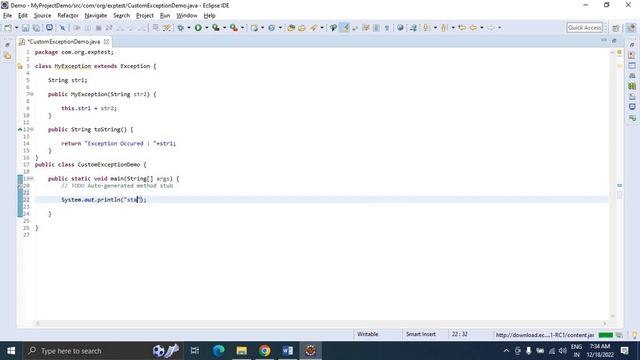The image size is (640, 360).
Task: Select the Java perspective icon
Action: pyautogui.click(x=631, y=28)
